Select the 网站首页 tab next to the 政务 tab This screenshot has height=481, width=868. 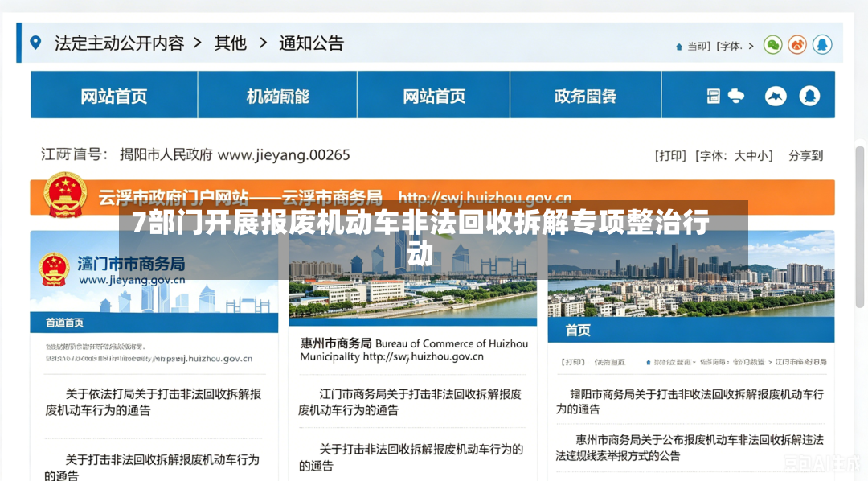(433, 95)
